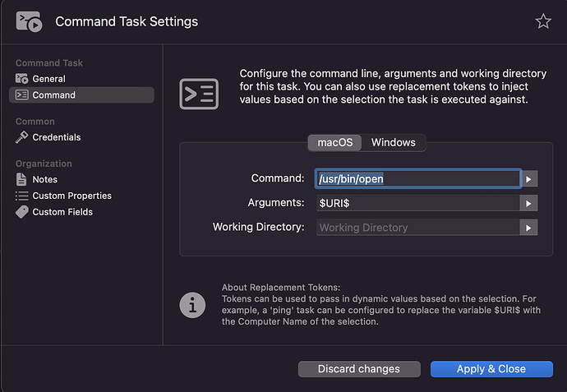567x392 pixels.
Task: Click the Custom Properties list icon
Action: pyautogui.click(x=22, y=196)
